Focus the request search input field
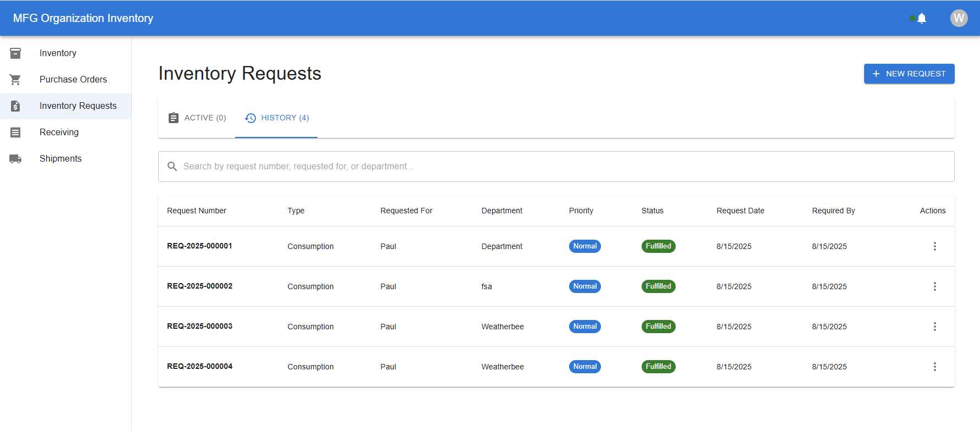The image size is (980, 431). point(560,167)
